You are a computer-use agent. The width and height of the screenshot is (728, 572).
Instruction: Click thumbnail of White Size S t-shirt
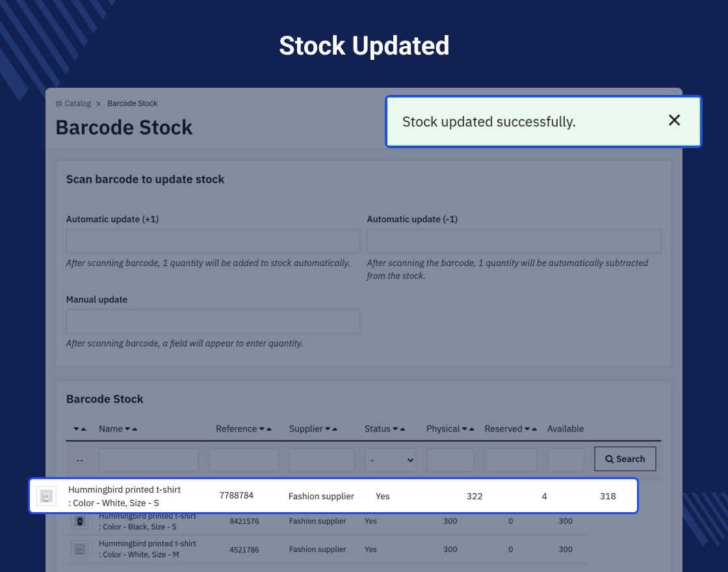(x=46, y=497)
